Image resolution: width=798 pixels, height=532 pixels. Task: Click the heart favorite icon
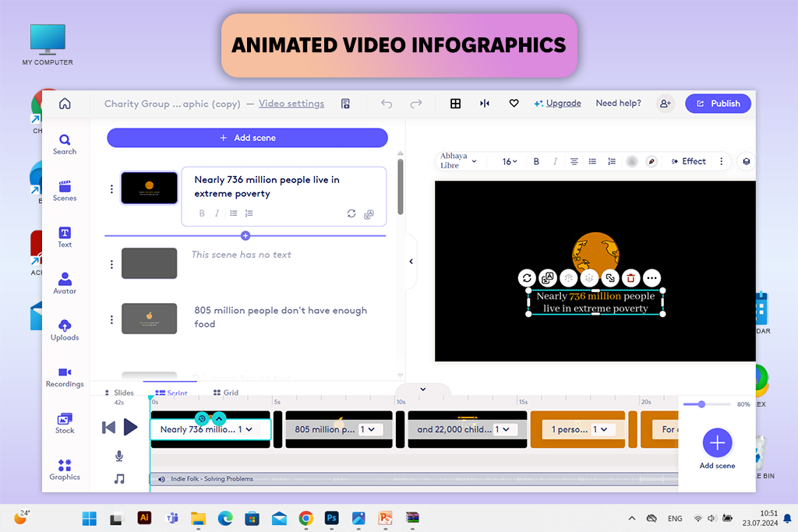[514, 104]
